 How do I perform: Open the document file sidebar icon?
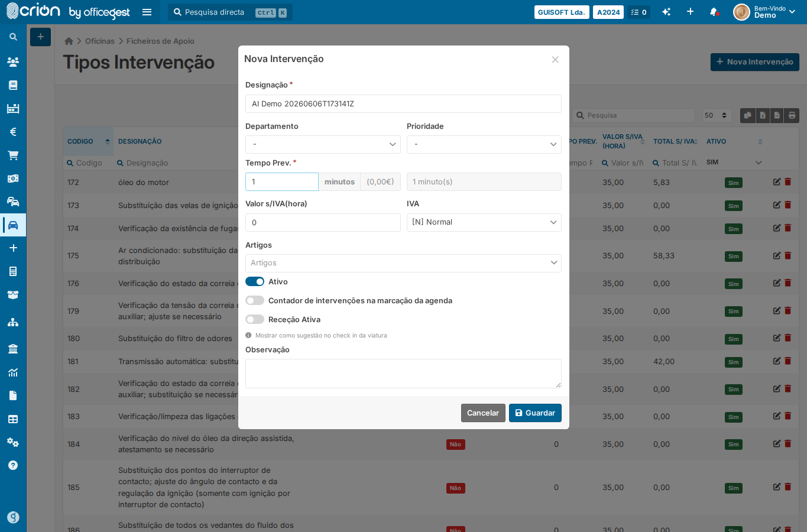point(13,395)
